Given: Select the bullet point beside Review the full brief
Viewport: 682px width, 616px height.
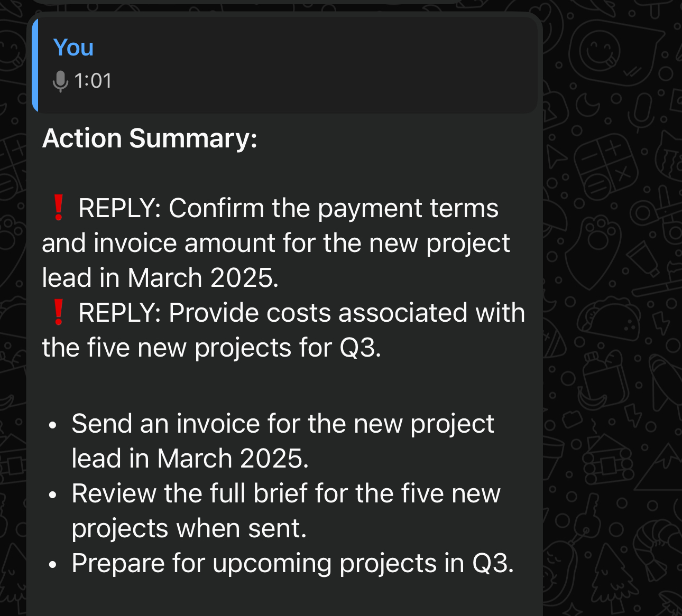Looking at the screenshot, I should [52, 494].
